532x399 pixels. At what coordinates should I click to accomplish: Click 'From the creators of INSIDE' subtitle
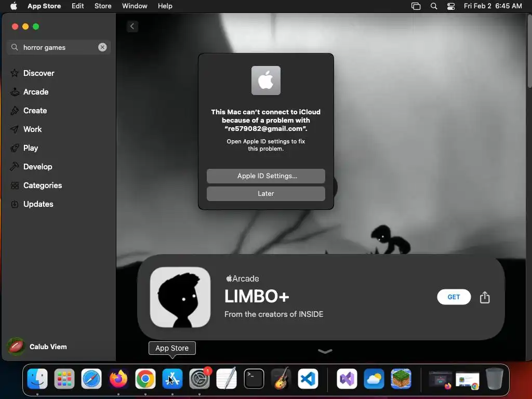274,314
